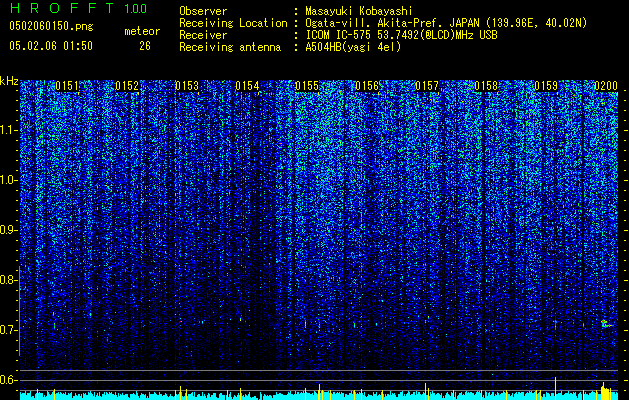This screenshot has height=400, width=629.
Task: Click the 0158 time marker
Action: [x=486, y=86]
